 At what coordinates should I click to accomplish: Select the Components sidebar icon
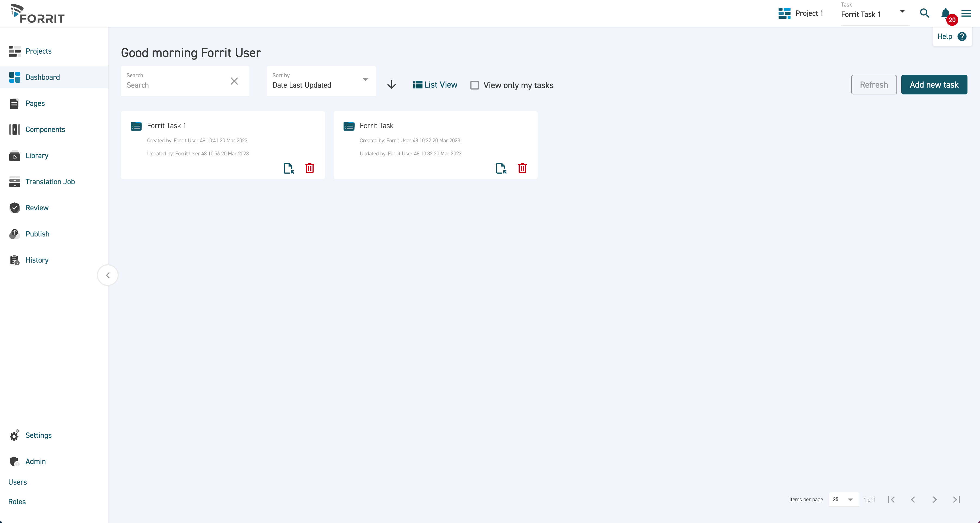coord(14,129)
